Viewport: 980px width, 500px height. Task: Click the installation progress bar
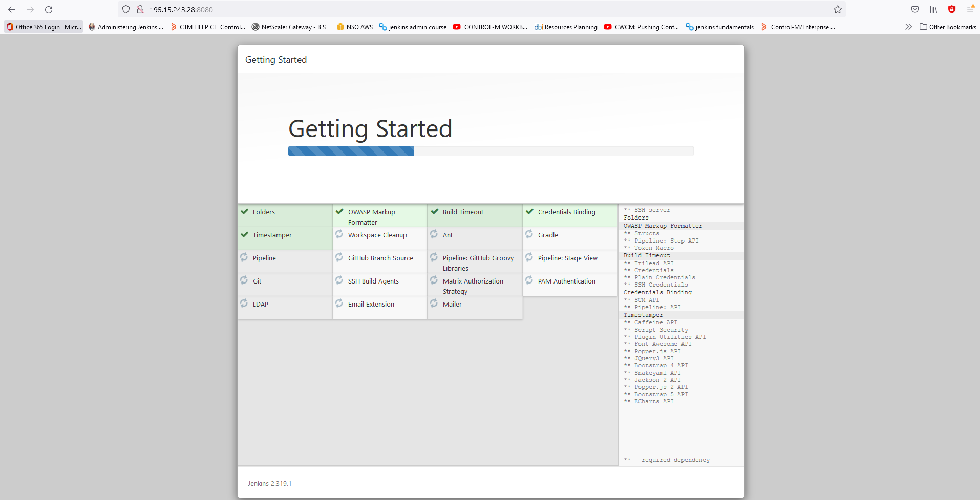click(491, 151)
